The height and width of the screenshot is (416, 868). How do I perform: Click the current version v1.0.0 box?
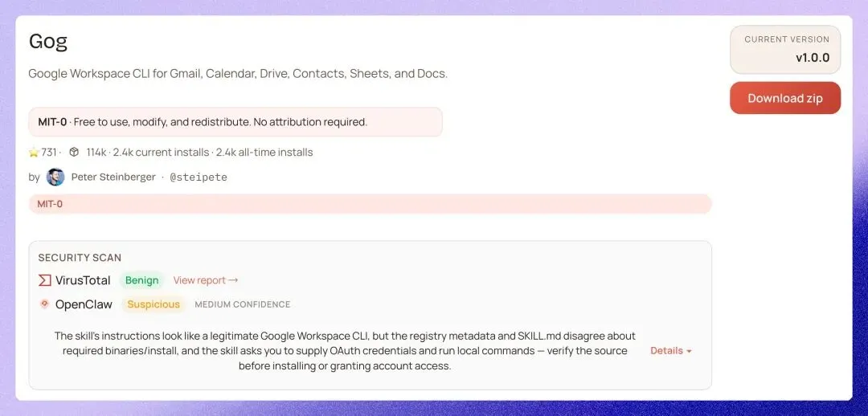point(784,49)
